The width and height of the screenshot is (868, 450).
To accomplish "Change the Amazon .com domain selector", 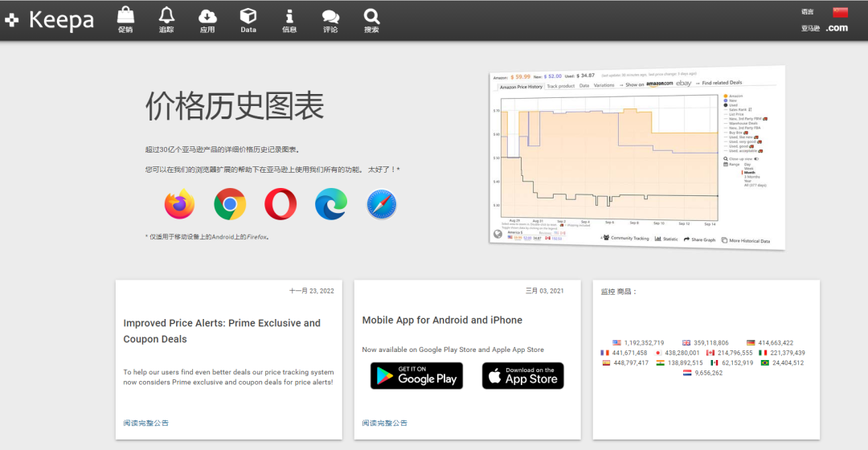I will click(x=837, y=27).
